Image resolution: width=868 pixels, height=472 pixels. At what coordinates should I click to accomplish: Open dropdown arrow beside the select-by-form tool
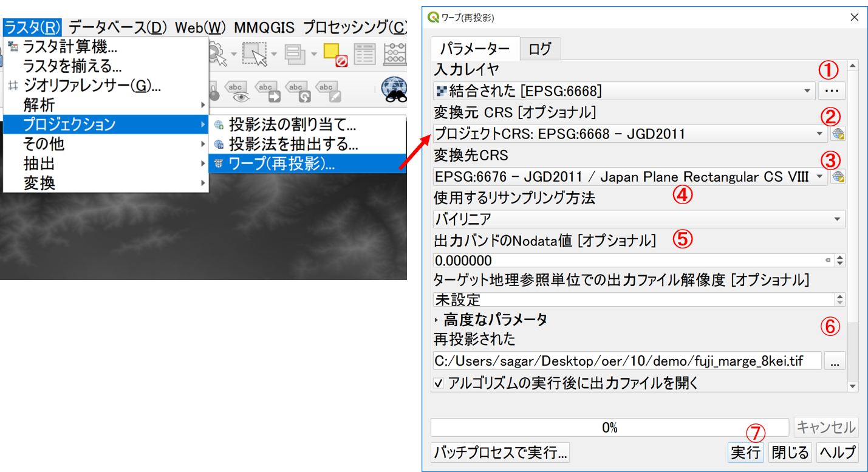click(x=314, y=55)
